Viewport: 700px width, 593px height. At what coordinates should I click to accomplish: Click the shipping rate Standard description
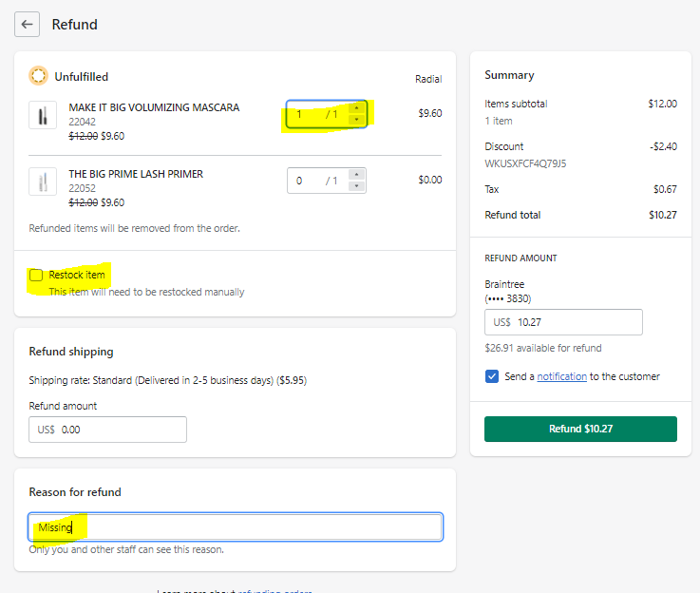168,380
